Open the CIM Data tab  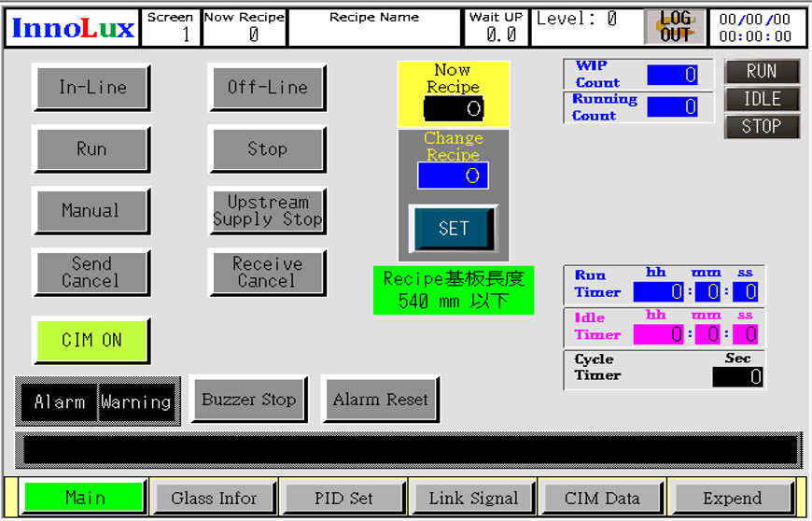click(x=602, y=498)
